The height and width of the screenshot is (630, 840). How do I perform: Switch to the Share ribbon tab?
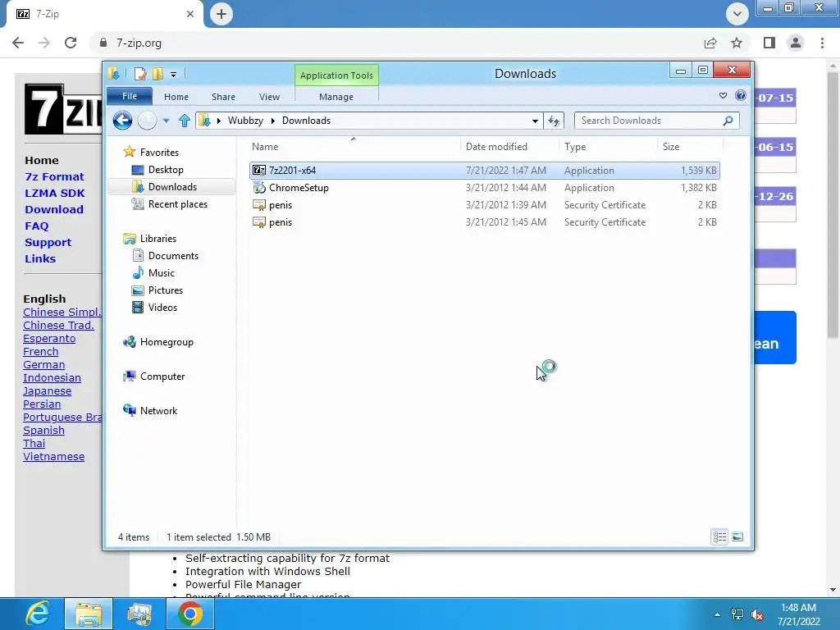(x=223, y=97)
